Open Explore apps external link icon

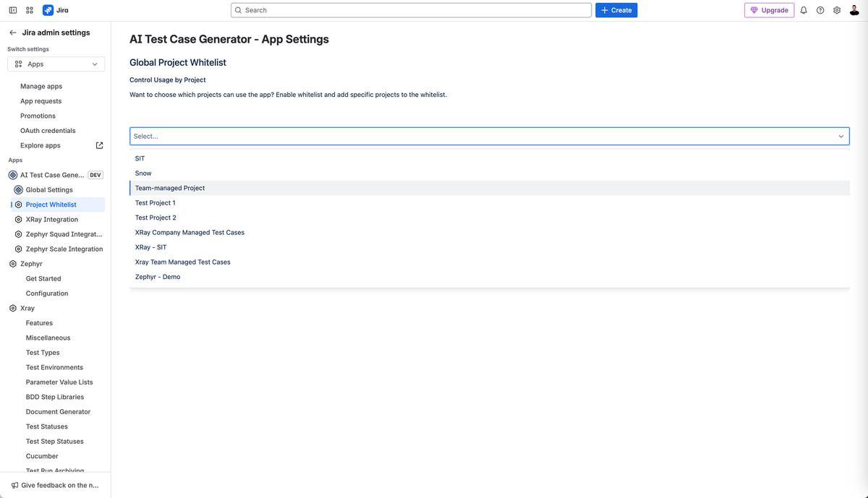(99, 145)
